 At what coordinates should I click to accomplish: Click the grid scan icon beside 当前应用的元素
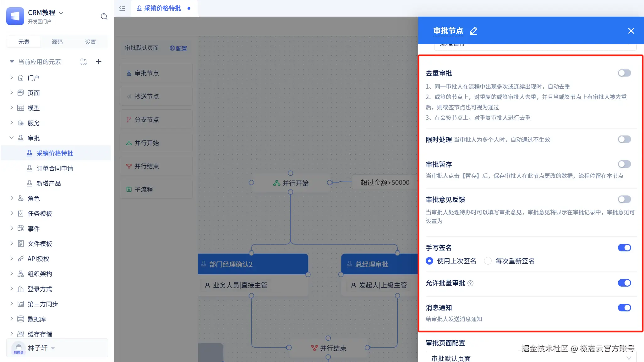(84, 62)
